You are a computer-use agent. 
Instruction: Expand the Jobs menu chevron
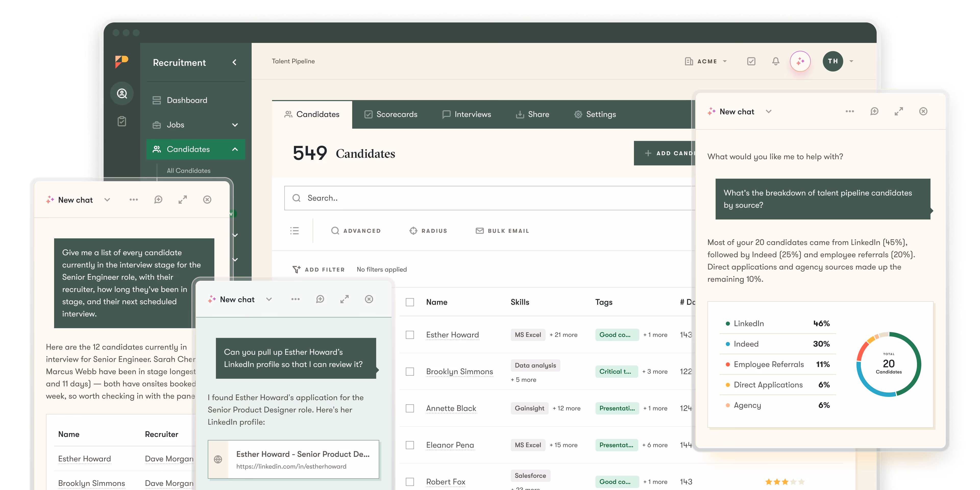(x=235, y=125)
